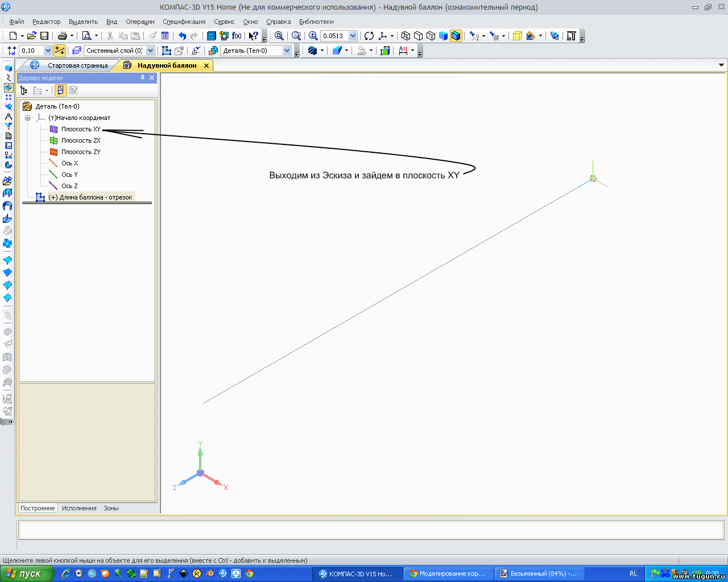Open the print icon dropdown arrow
728x582 pixels.
pos(72,36)
